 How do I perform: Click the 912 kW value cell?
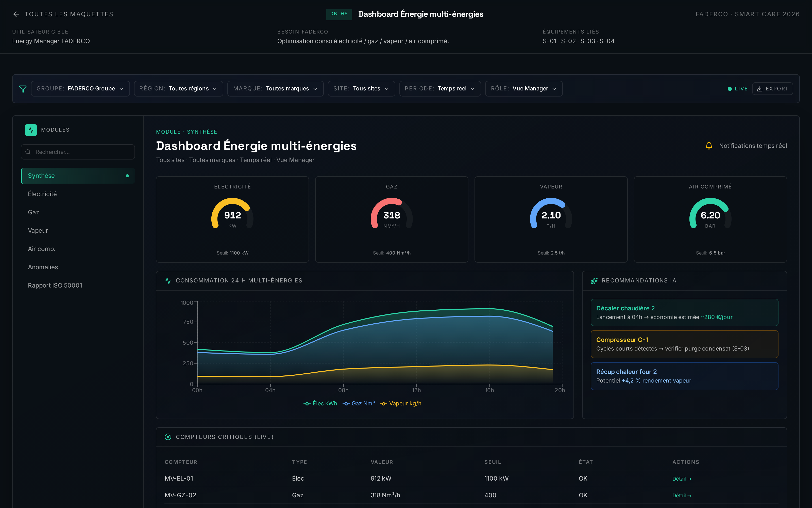381,479
